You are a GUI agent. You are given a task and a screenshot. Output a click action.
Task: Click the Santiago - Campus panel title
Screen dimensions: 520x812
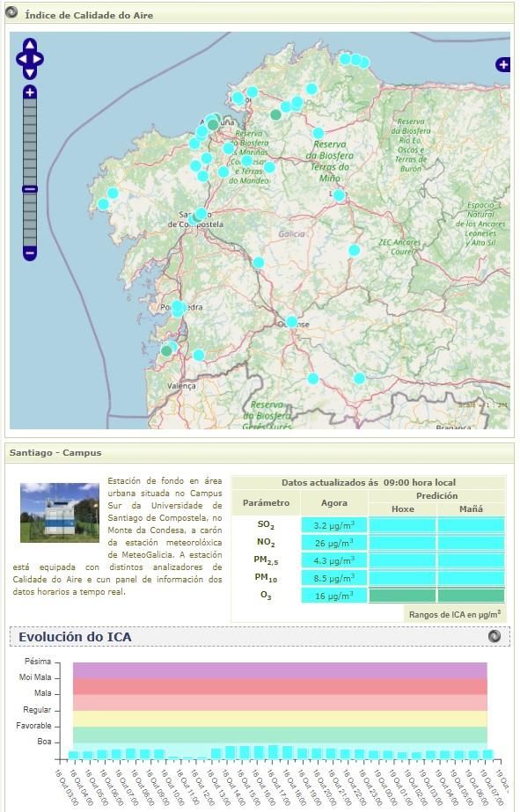click(55, 452)
